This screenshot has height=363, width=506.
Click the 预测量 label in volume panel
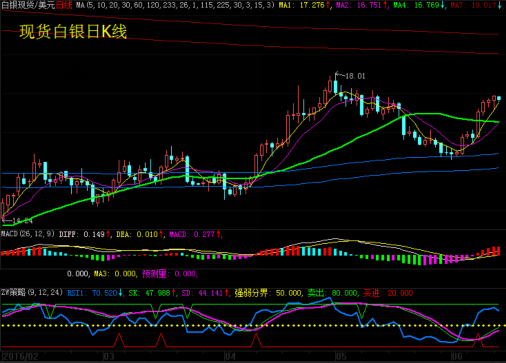coord(154,274)
